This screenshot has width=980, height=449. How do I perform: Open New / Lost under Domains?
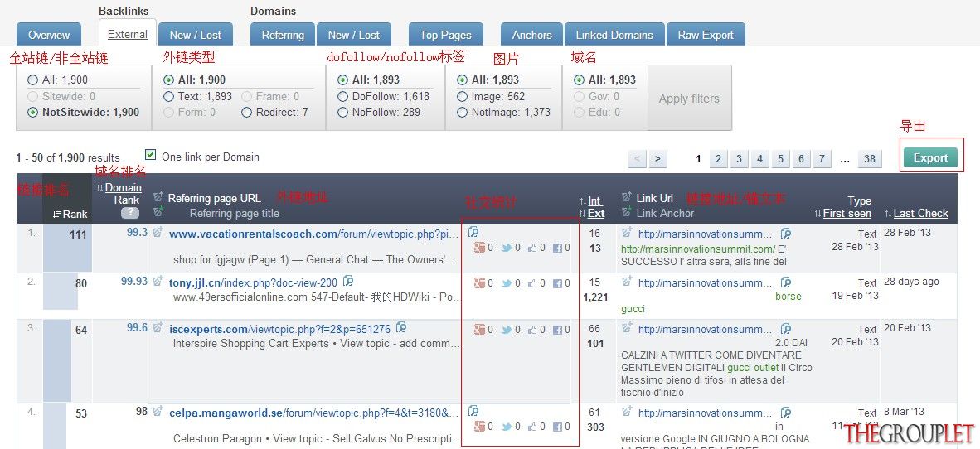click(354, 35)
